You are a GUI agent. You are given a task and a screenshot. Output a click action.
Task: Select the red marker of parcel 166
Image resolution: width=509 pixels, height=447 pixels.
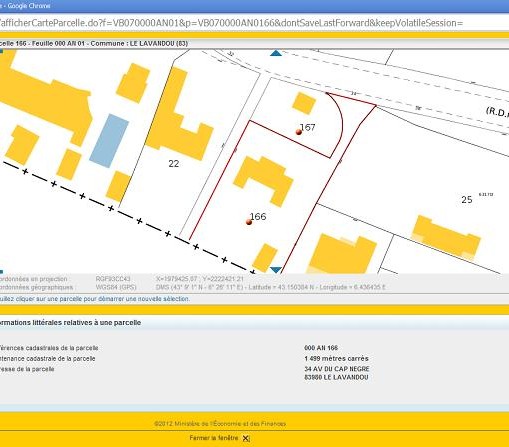249,222
